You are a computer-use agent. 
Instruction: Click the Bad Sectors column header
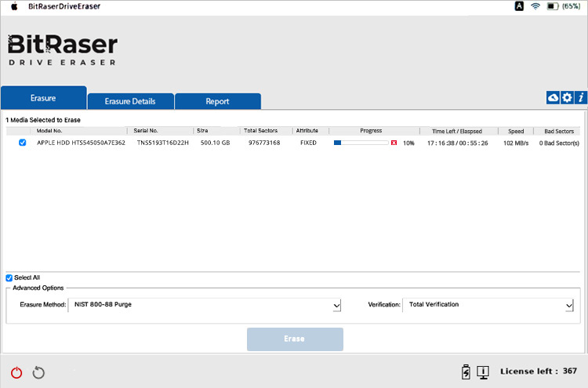pyautogui.click(x=559, y=131)
